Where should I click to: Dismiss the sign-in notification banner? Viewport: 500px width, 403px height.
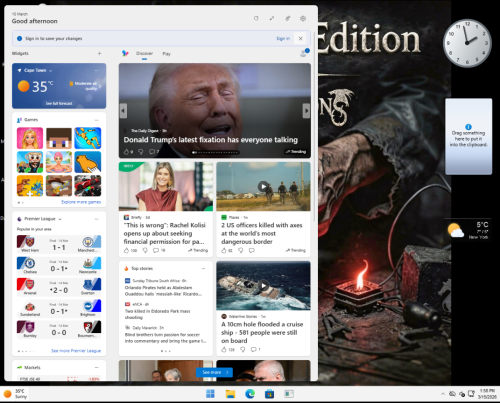pyautogui.click(x=300, y=38)
